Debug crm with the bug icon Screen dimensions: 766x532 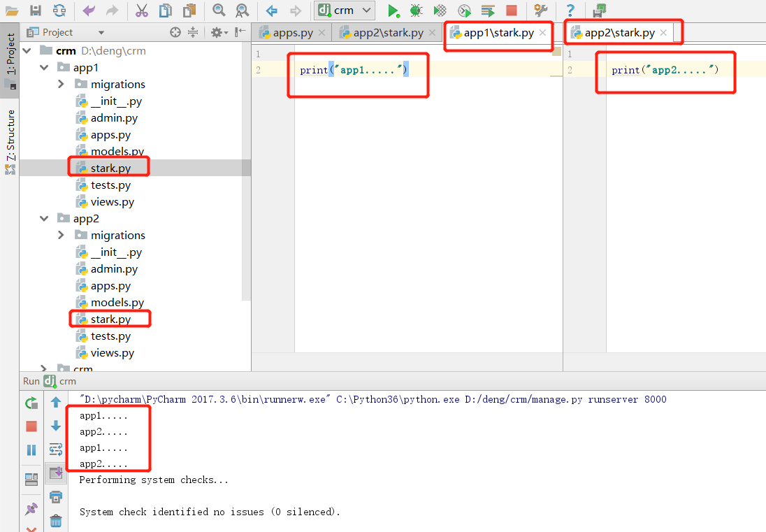click(417, 10)
